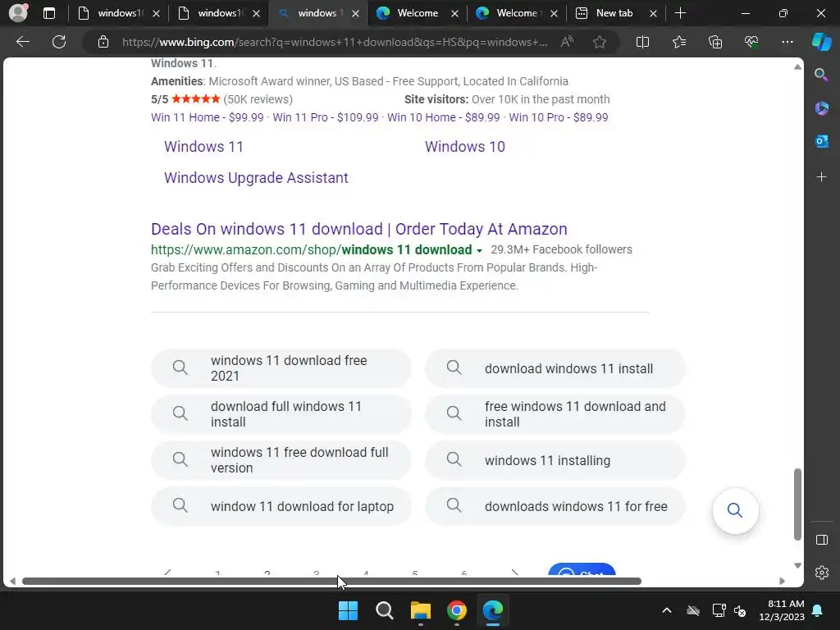840x630 pixels.
Task: Open Windows taskbar search
Action: [384, 610]
